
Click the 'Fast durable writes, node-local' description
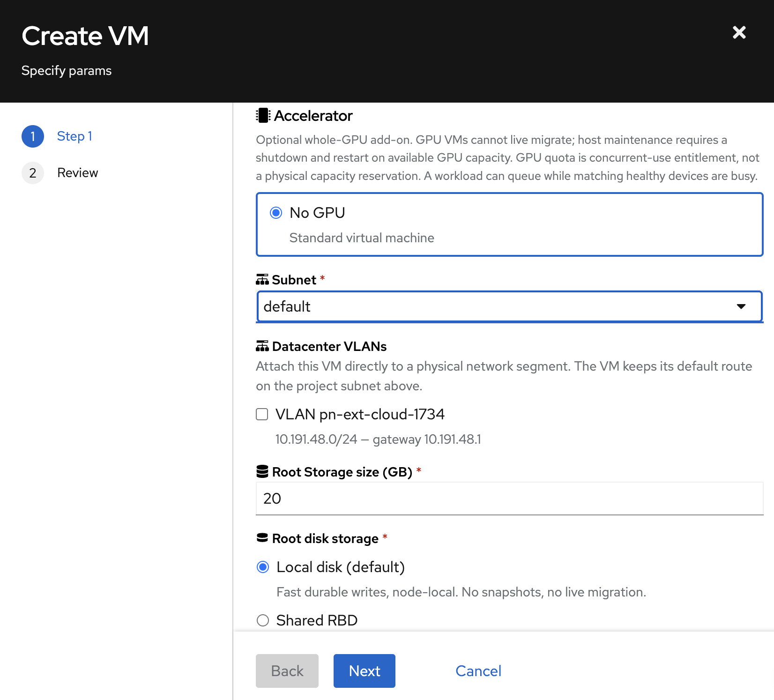coord(461,592)
